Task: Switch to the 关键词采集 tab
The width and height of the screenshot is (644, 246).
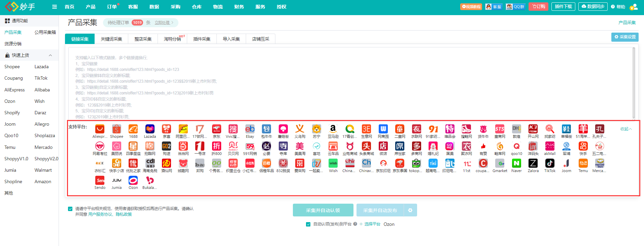Action: pyautogui.click(x=111, y=39)
